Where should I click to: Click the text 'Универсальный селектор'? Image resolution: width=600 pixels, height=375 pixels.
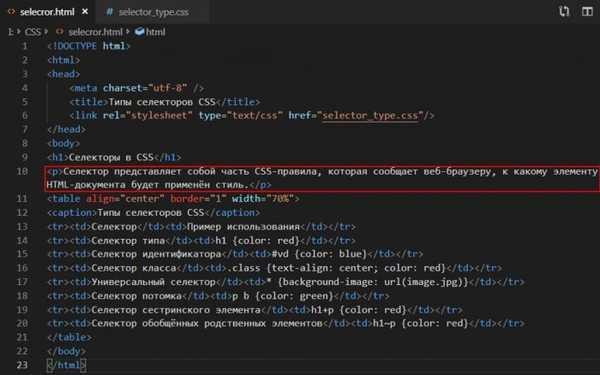coord(153,282)
